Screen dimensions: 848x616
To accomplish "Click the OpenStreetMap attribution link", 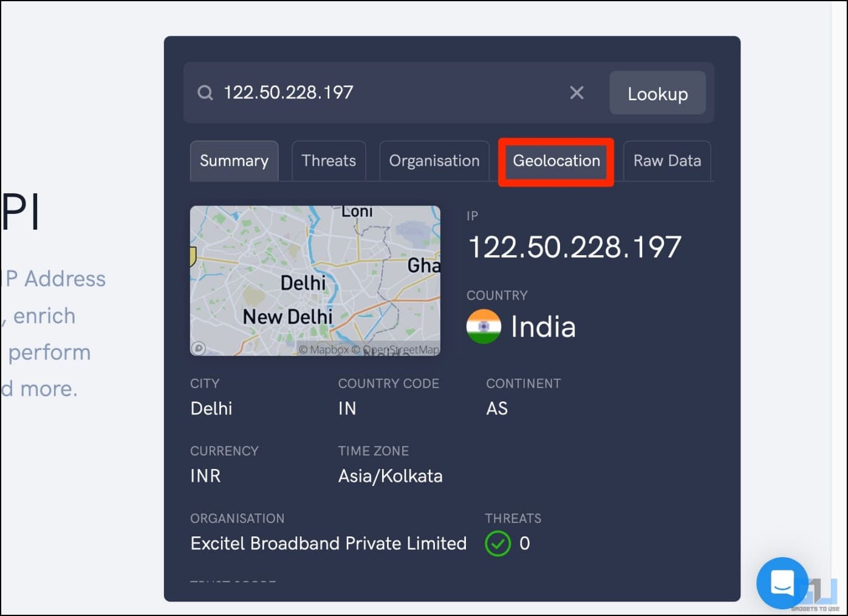I will tap(395, 350).
